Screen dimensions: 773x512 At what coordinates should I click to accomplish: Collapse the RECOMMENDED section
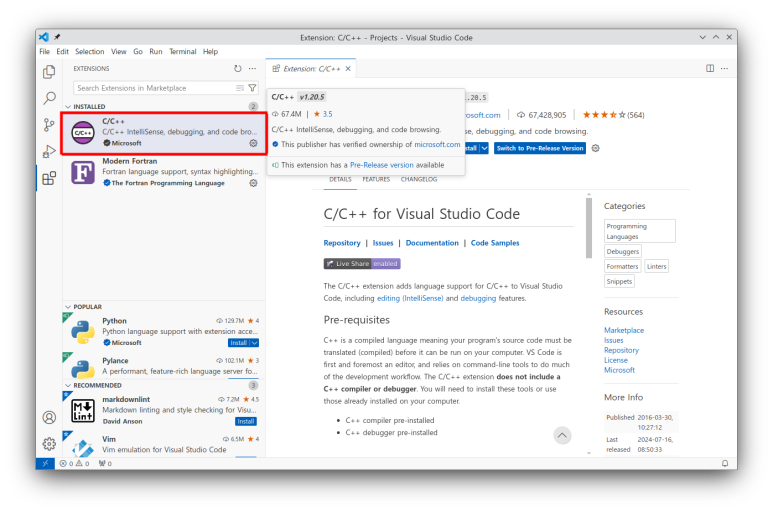pyautogui.click(x=68, y=385)
